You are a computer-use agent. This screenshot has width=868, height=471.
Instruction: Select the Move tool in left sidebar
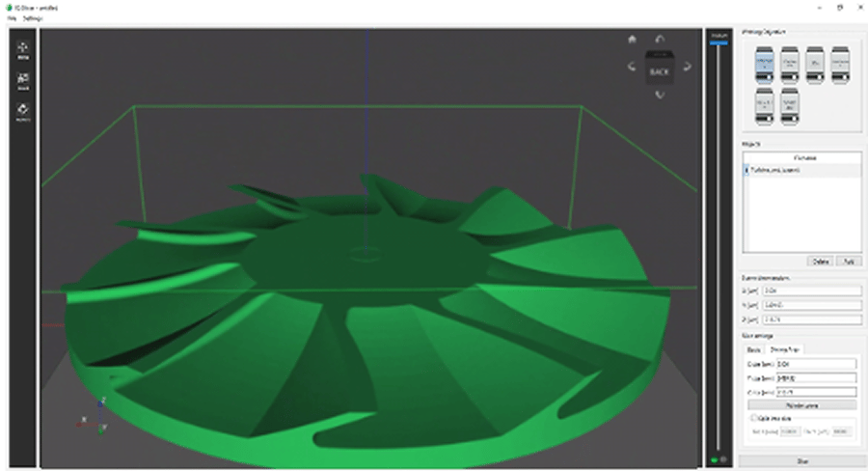(x=23, y=50)
